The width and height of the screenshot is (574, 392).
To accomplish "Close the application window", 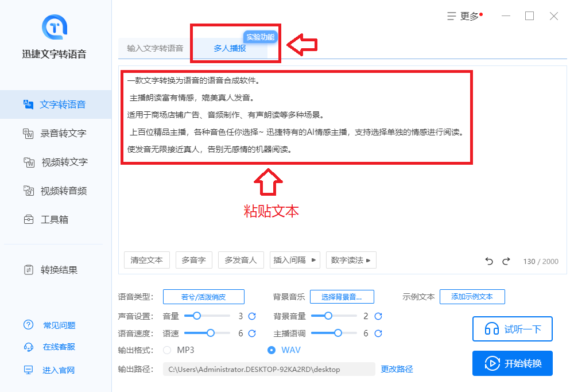I will (554, 16).
